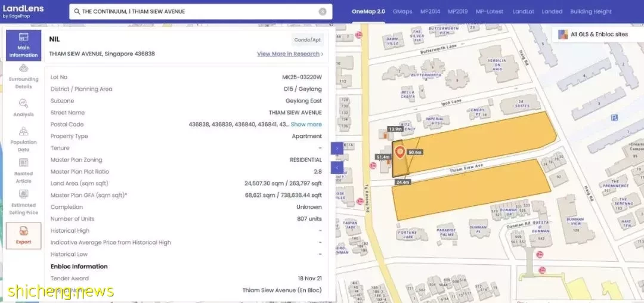This screenshot has width=644, height=303.
Task: Click the parking icon near Haig Rd
Action: pos(614,118)
